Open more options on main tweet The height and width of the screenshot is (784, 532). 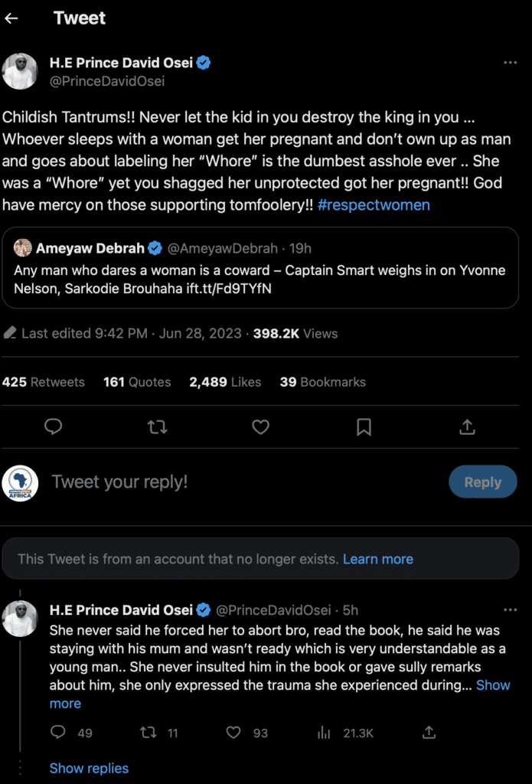[510, 63]
